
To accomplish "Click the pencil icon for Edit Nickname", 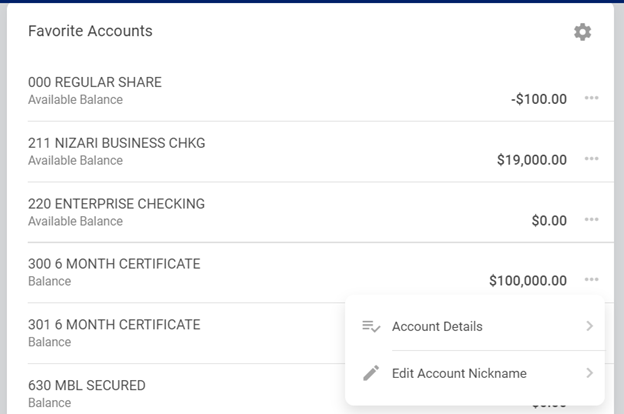I will coord(371,373).
